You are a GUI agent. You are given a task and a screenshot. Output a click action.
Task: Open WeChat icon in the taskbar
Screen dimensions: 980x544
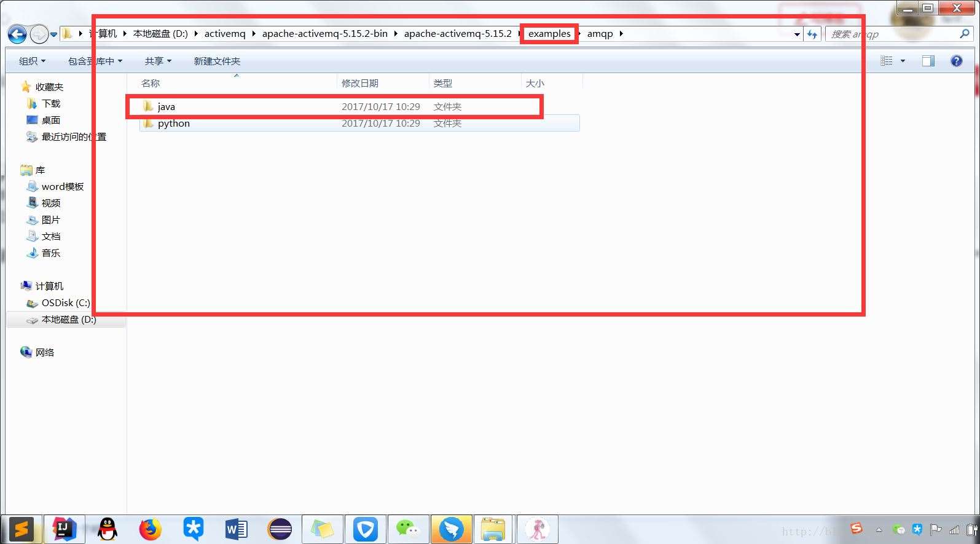point(407,529)
